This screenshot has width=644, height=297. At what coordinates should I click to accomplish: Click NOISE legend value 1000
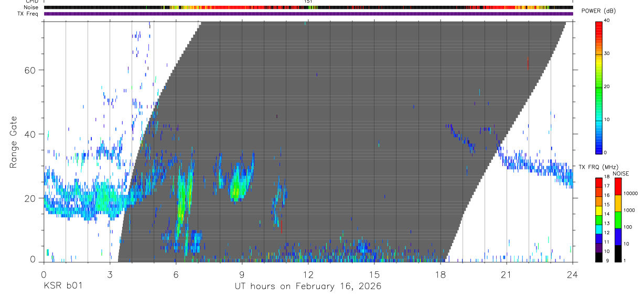630,210
